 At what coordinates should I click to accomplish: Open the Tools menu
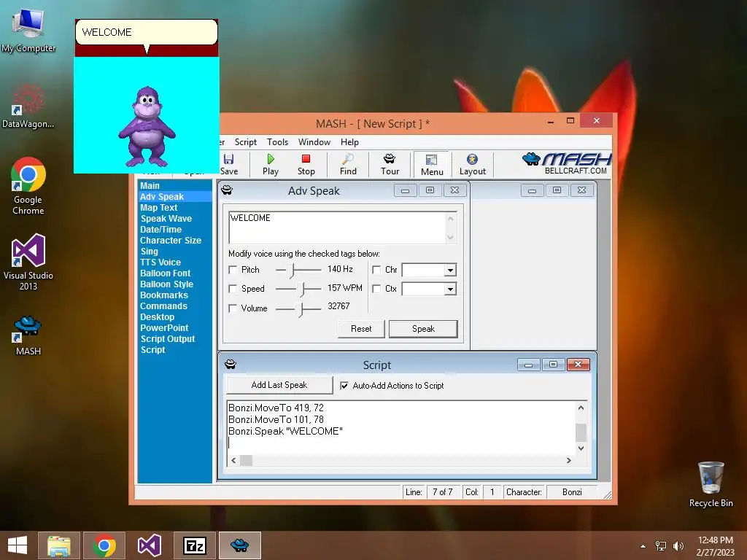277,142
